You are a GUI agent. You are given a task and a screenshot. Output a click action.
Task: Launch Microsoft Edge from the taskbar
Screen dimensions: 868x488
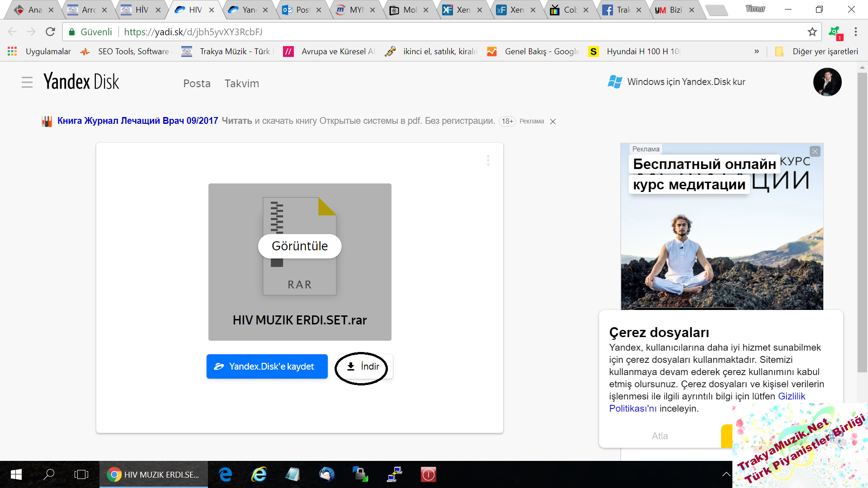(x=225, y=474)
